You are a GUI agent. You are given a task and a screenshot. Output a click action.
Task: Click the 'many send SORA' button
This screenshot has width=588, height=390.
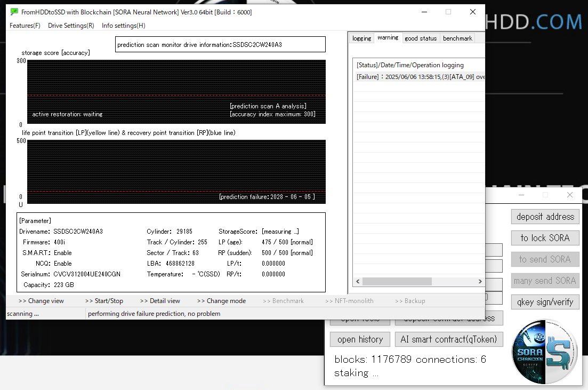(x=545, y=281)
